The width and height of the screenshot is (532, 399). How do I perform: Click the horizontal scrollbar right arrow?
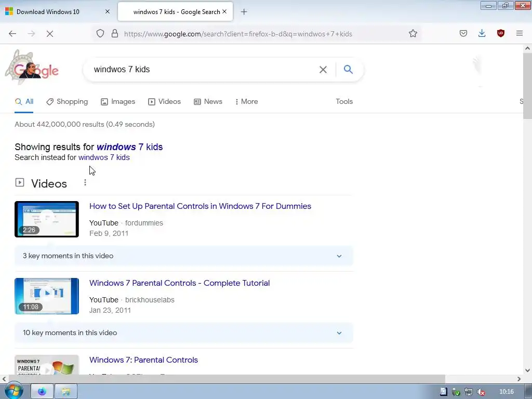pos(519,379)
